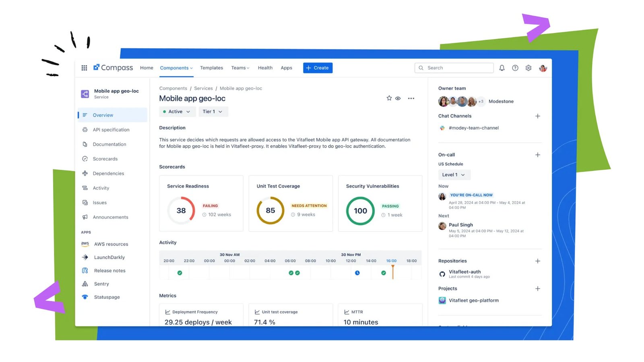
Task: Toggle watching this component via eye icon
Action: pos(398,98)
